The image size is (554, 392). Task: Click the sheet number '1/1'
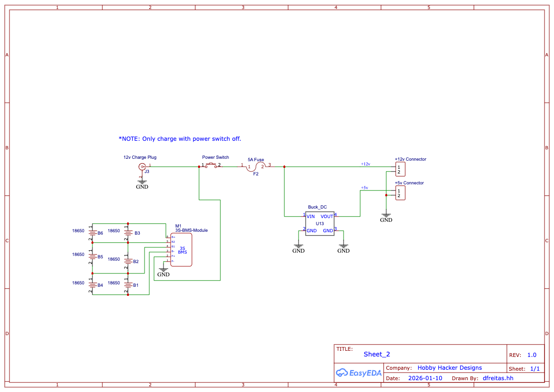coord(535,369)
